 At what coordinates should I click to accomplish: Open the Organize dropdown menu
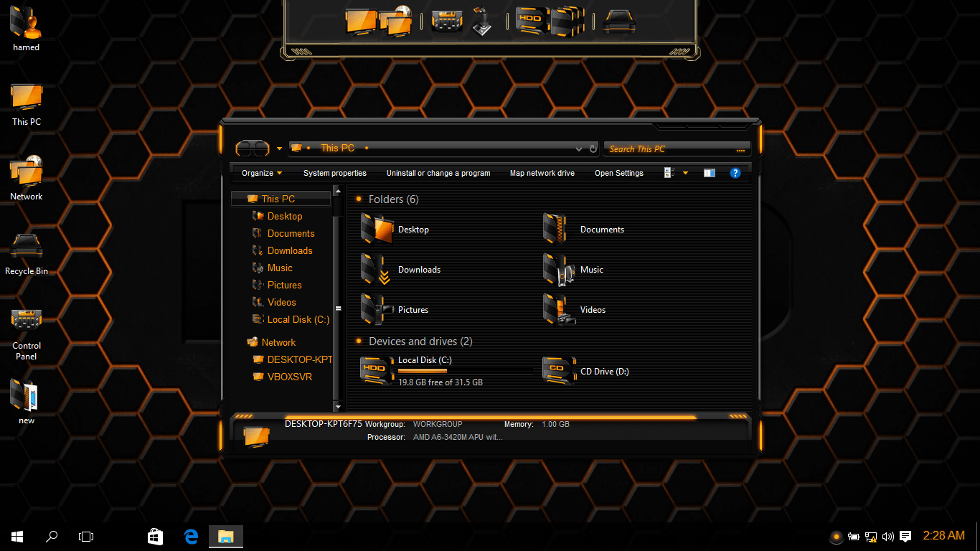[x=262, y=173]
